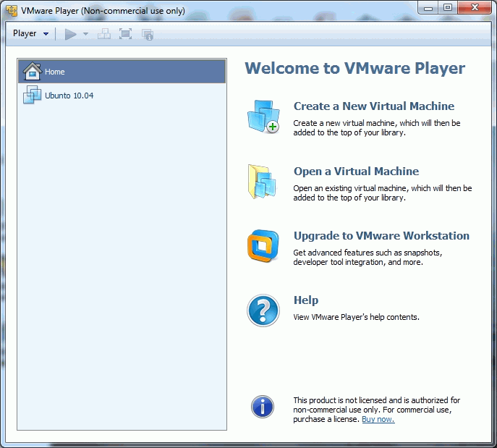Minimize the VMware Player window

point(428,8)
